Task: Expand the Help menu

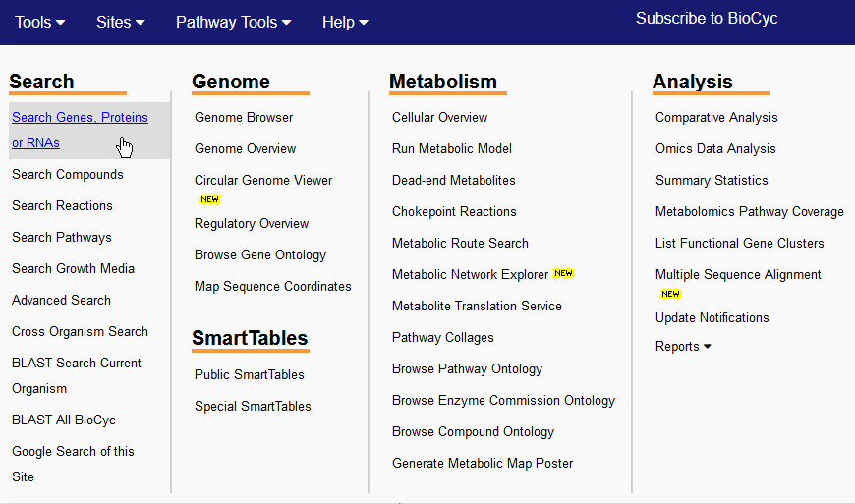Action: click(x=345, y=22)
